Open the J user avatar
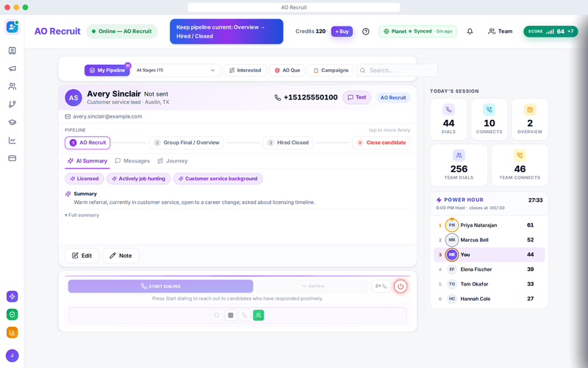This screenshot has height=368, width=588. click(x=12, y=355)
